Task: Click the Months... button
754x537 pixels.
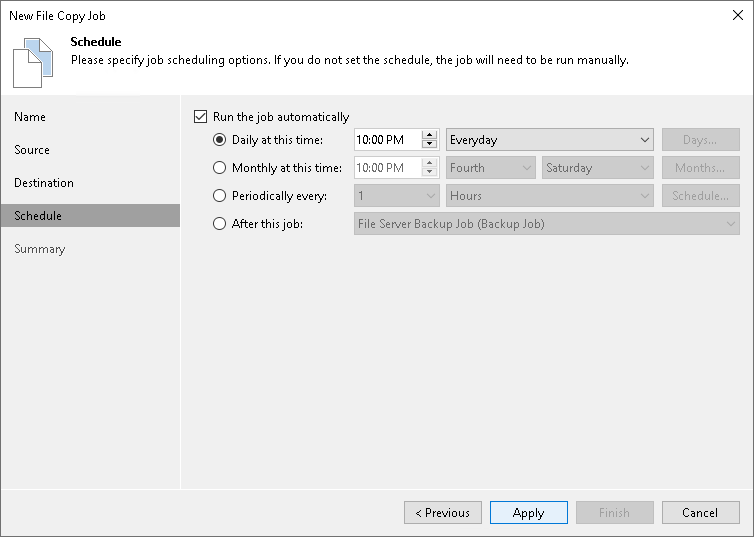Action: point(701,168)
